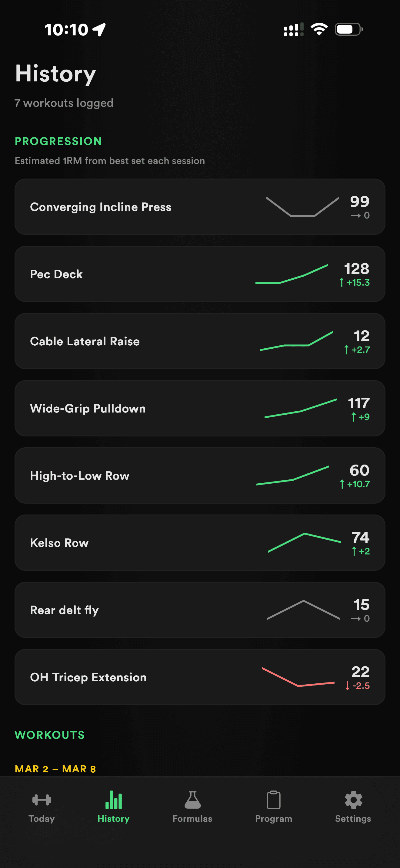The image size is (400, 868).
Task: Tap the Wide-Grip Pulldown trend chart
Action: (x=301, y=408)
